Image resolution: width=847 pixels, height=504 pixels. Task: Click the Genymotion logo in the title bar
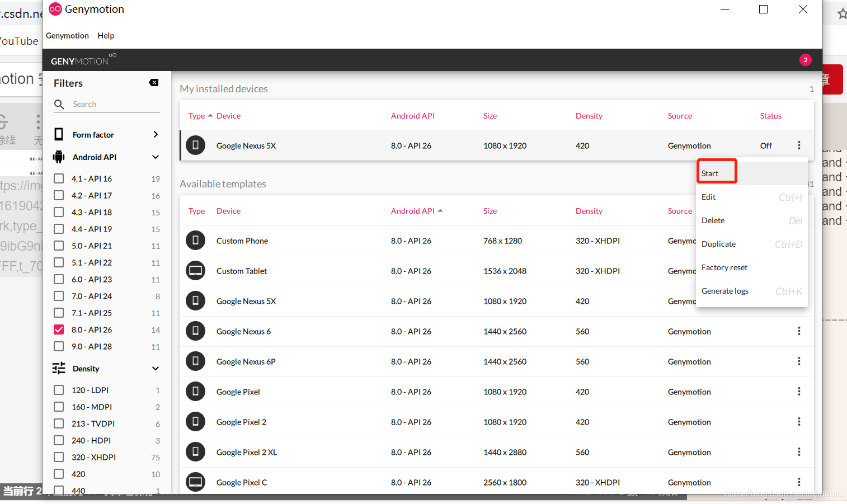55,9
